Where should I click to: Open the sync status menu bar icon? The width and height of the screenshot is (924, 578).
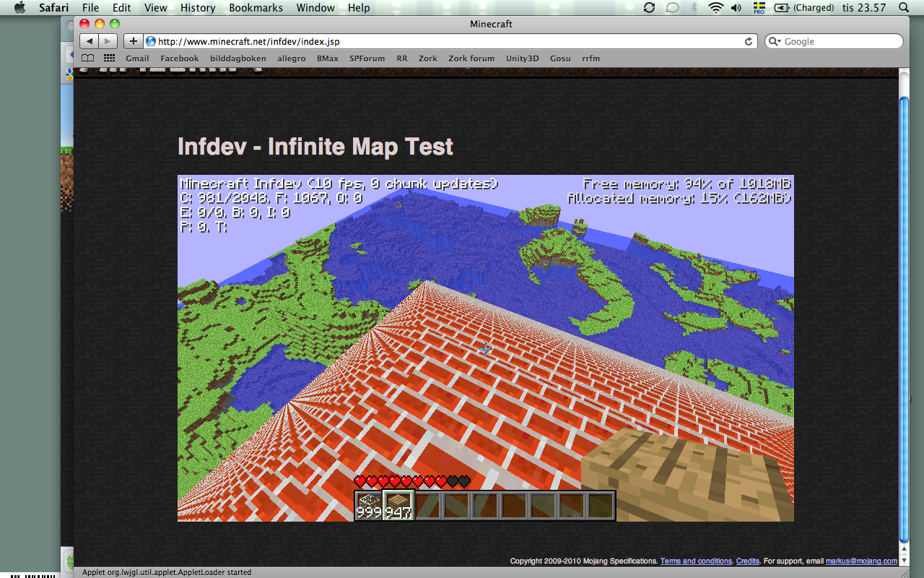649,8
